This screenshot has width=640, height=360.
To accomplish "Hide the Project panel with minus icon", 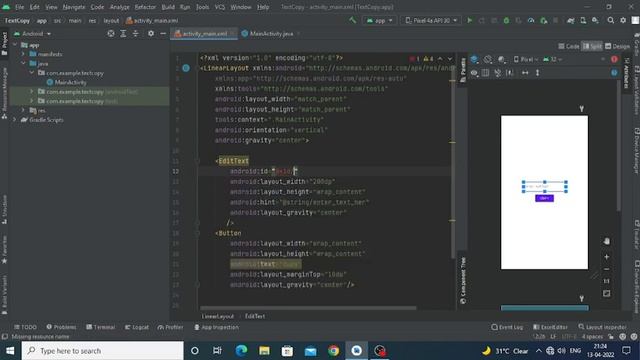I will [163, 33].
